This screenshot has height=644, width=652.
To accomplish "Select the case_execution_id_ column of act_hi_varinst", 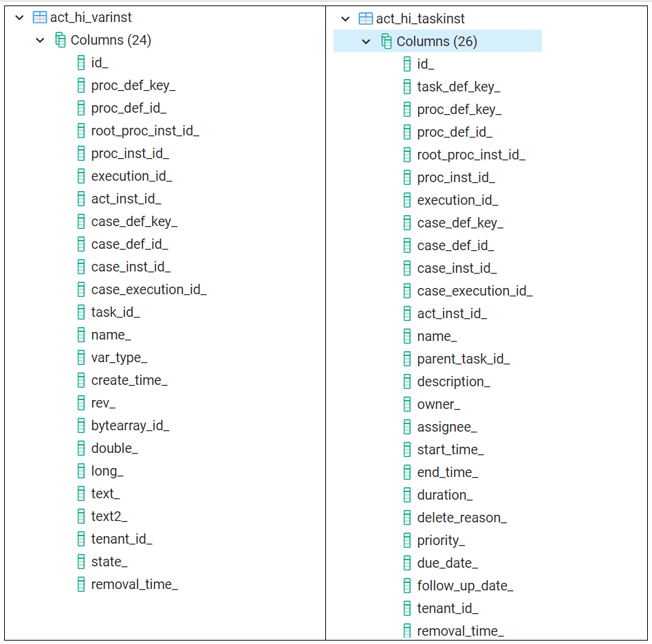I will 148,289.
